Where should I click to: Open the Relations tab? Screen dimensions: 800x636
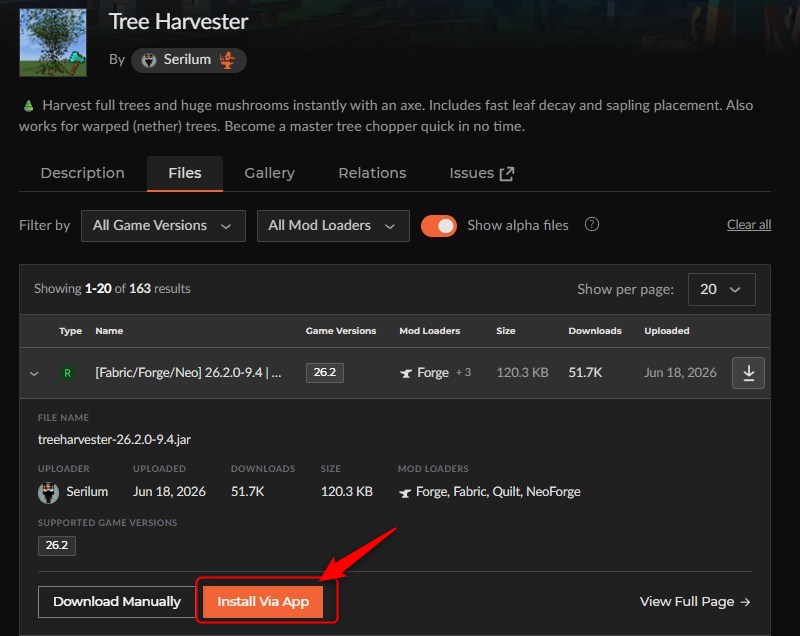point(372,173)
